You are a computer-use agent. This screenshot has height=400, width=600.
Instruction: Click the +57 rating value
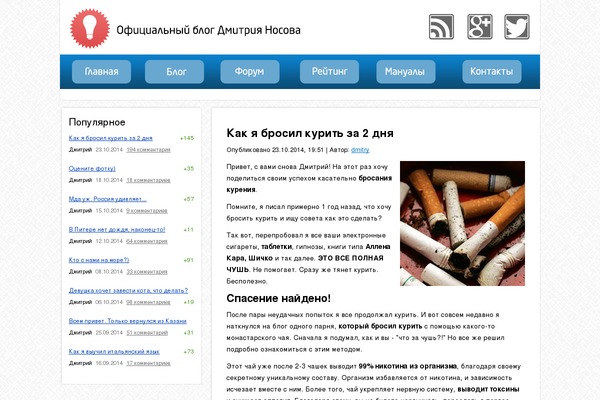189,199
